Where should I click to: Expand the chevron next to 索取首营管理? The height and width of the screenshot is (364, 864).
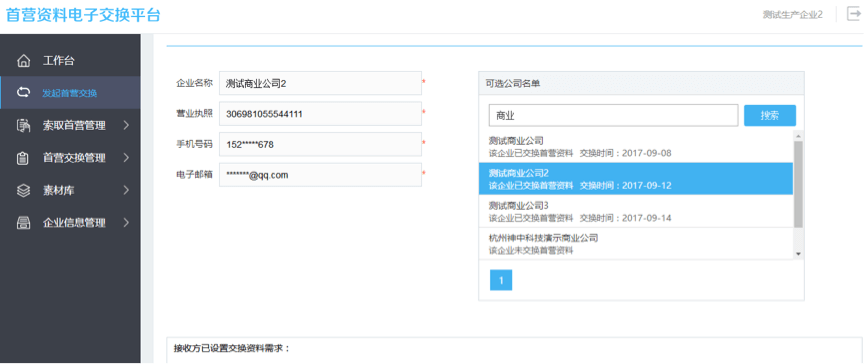click(x=126, y=126)
